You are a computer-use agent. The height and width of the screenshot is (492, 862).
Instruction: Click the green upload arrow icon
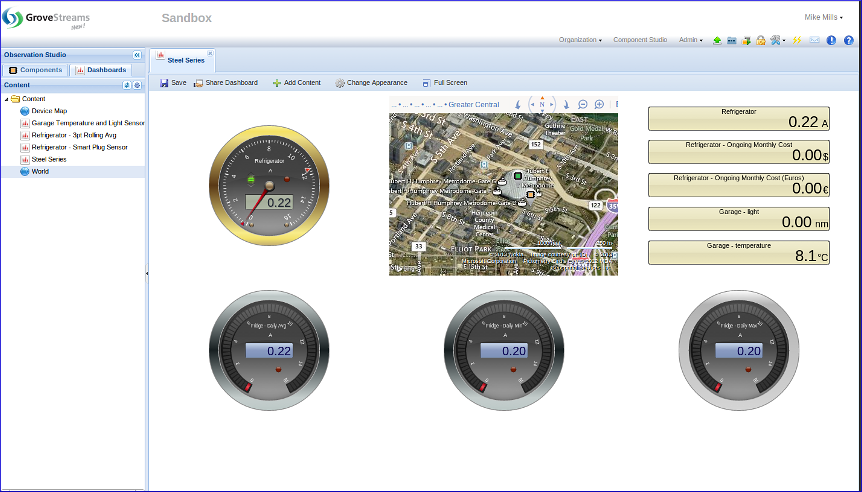pos(717,40)
